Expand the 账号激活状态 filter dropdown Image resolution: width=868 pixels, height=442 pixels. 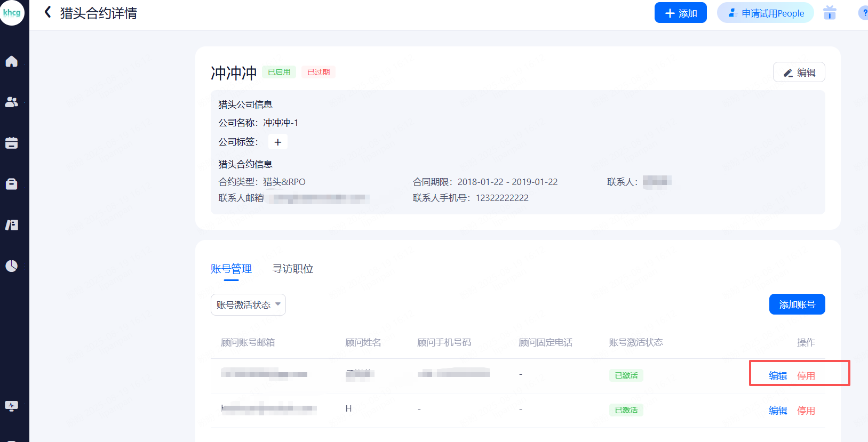tap(248, 305)
